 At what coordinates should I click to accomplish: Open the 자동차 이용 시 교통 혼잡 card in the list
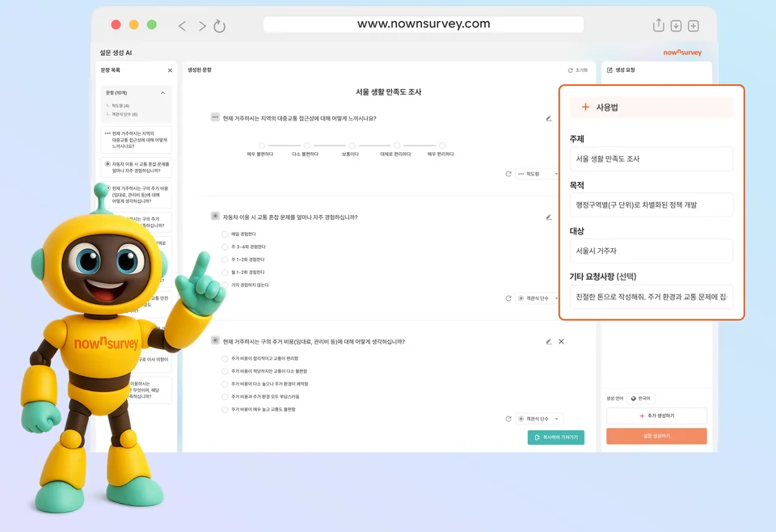point(136,167)
